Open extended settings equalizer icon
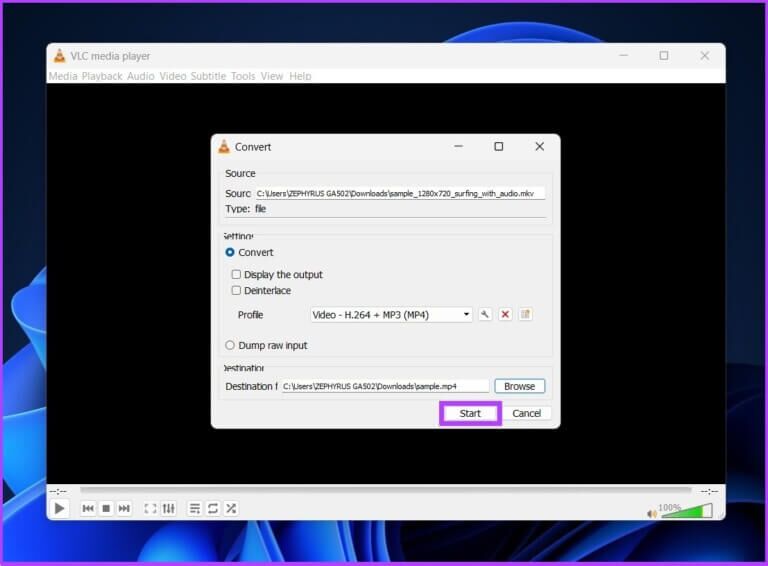Screen dimensions: 768x566 coord(168,508)
